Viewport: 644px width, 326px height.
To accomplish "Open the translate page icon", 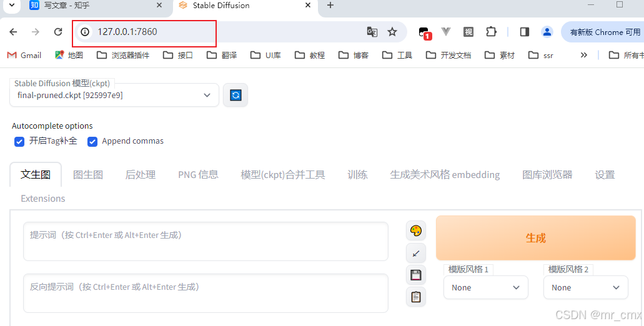I will pos(372,32).
